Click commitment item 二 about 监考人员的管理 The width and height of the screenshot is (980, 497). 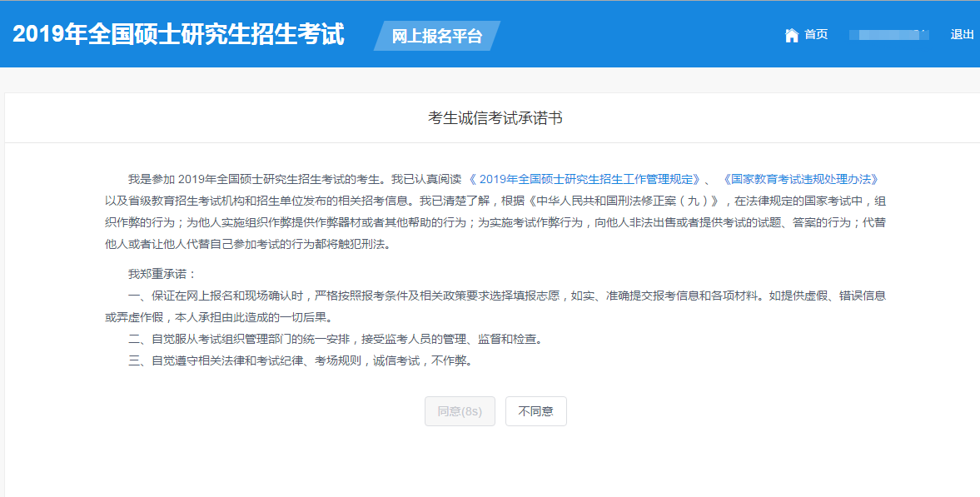(x=333, y=340)
